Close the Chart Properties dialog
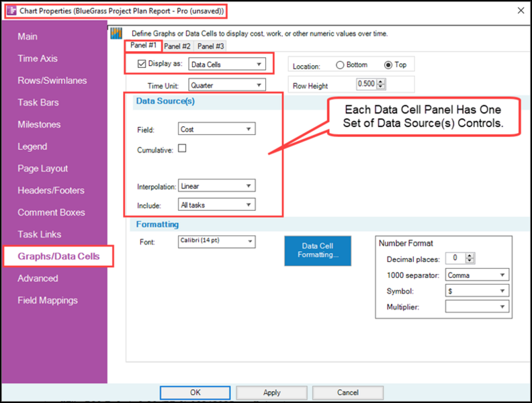 point(521,11)
